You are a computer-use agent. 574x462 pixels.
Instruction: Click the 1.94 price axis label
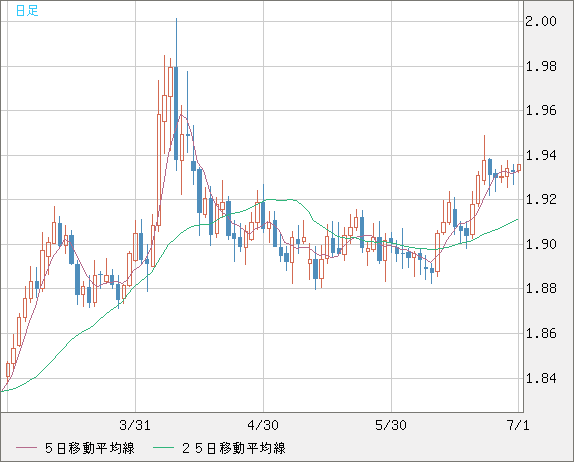click(x=541, y=156)
